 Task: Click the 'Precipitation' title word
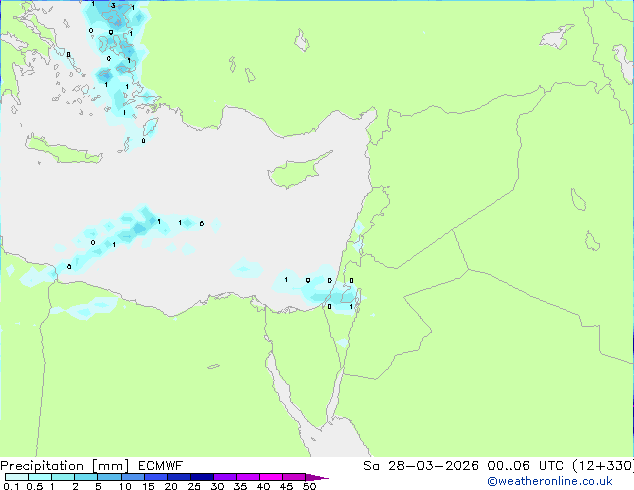pyautogui.click(x=42, y=466)
